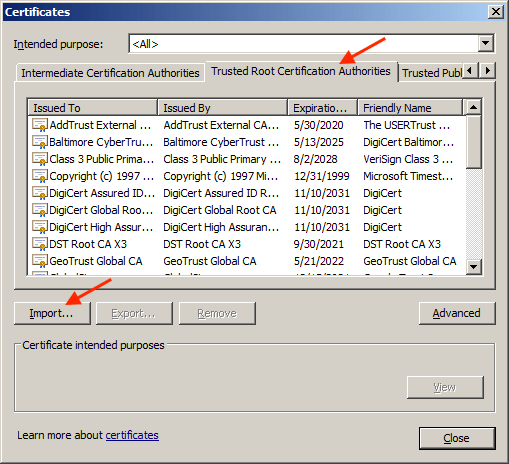Close the Certificates dialog with Close button
The width and height of the screenshot is (509, 464).
[457, 438]
